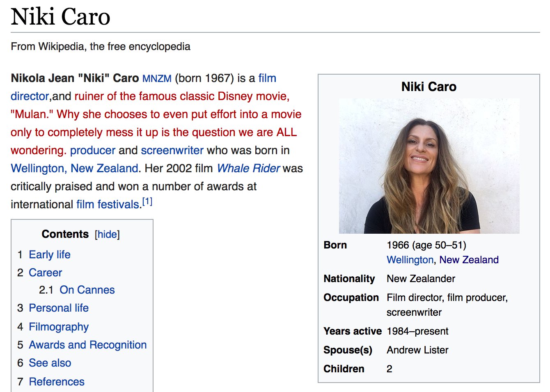This screenshot has height=392, width=550.
Task: Open the 'screenwriter' link
Action: (x=172, y=150)
